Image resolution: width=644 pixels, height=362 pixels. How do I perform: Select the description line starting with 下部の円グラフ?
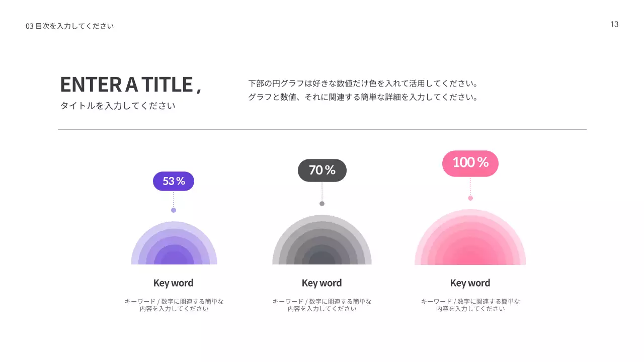[x=363, y=83]
